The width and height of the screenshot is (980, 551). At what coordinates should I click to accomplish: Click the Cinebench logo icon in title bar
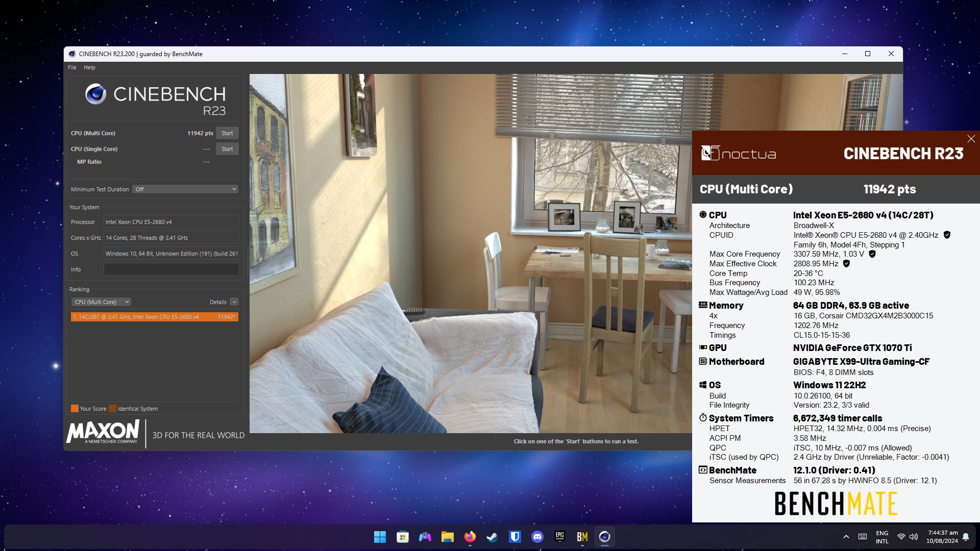point(72,54)
